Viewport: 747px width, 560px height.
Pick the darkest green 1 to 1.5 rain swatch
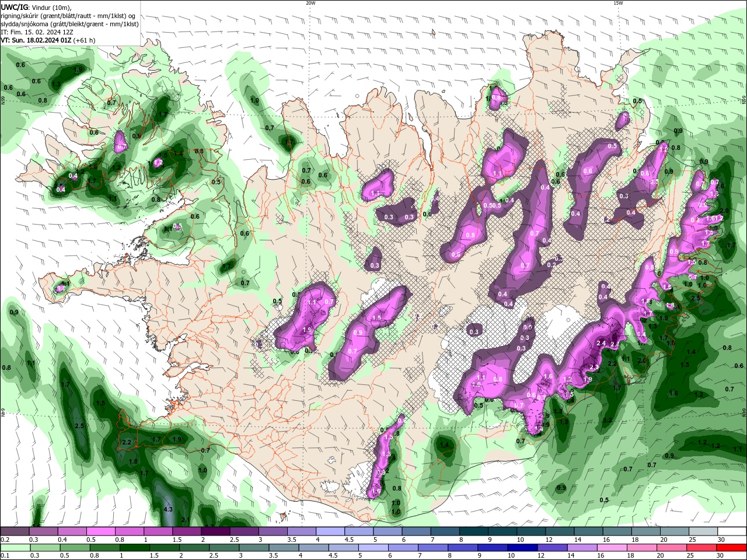point(134,548)
